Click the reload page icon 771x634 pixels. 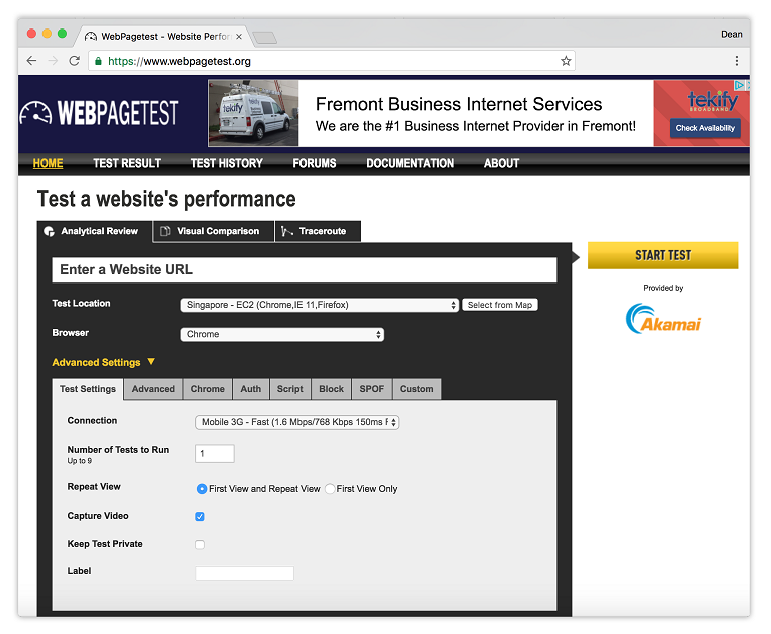pos(74,61)
